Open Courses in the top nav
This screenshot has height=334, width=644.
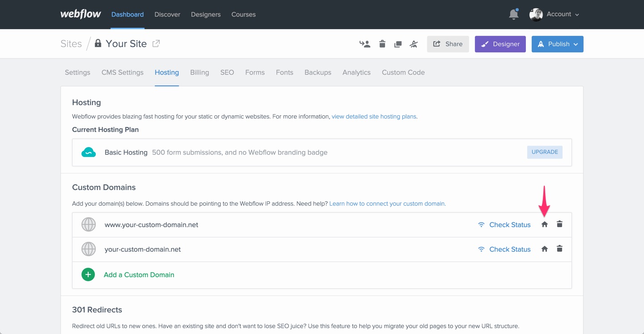tap(243, 14)
